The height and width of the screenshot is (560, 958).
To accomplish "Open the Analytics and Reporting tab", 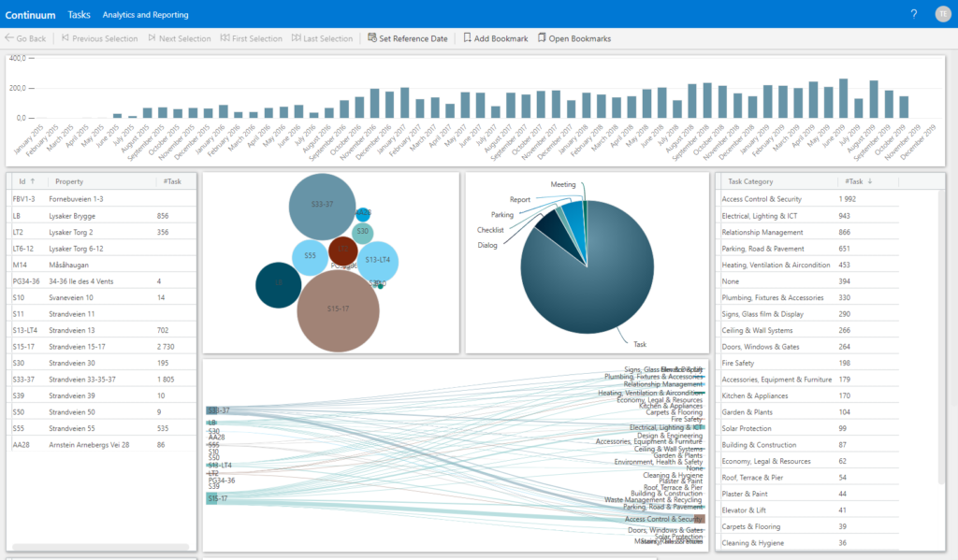I will coord(145,15).
